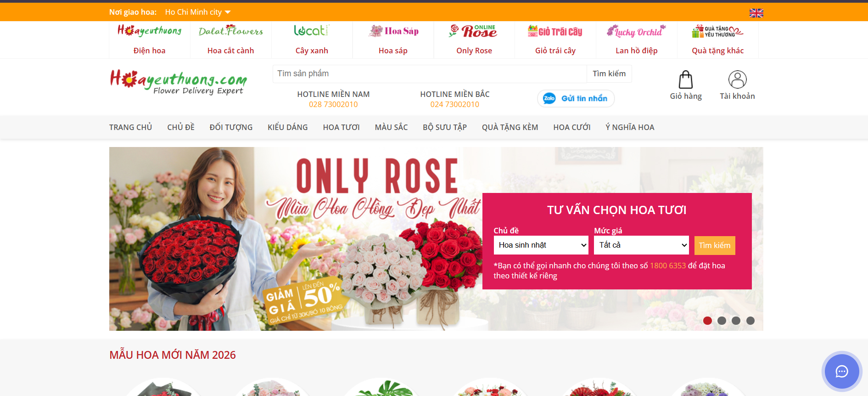868x396 pixels.
Task: Open the ĐỐI TƯỢNG menu item
Action: coord(231,127)
